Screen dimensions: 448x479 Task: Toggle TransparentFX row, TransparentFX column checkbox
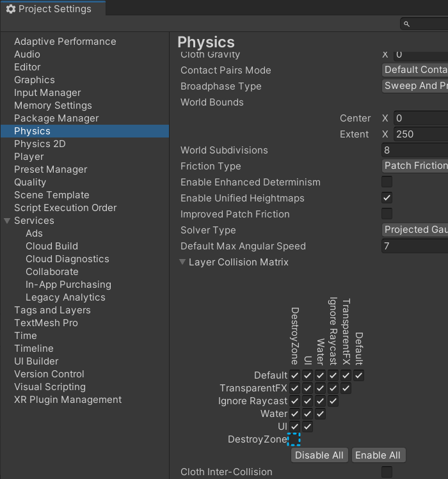pos(346,388)
